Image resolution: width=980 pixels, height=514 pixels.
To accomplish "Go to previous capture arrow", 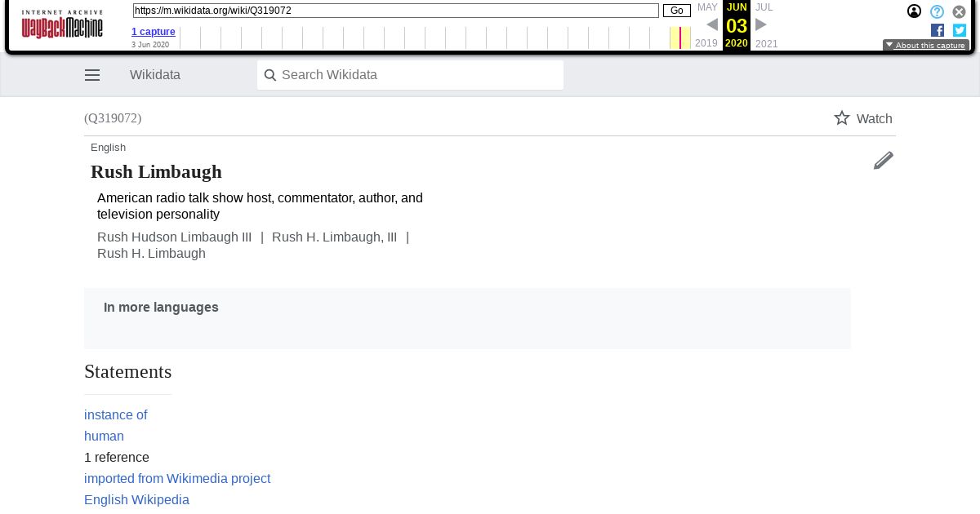I will 712,24.
